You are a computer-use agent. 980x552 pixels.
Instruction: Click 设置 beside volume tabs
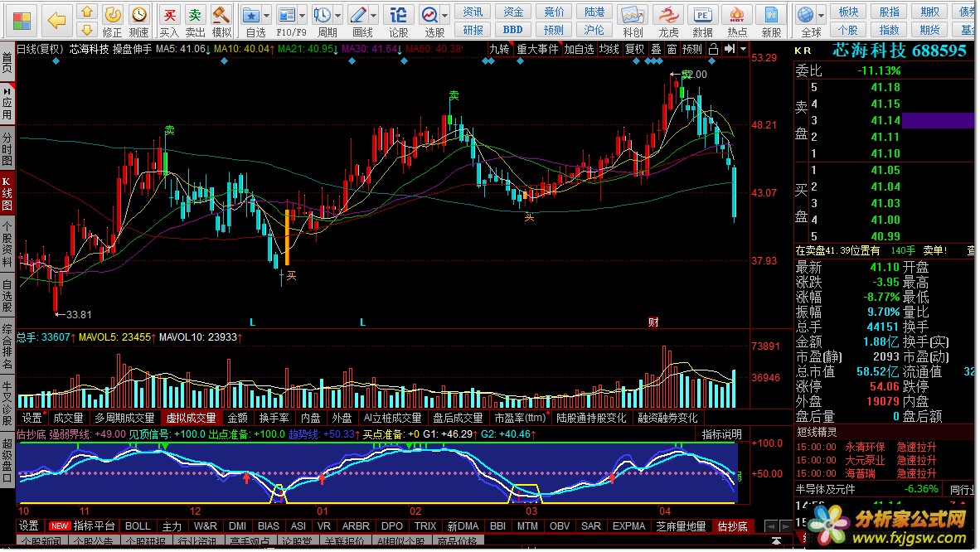(x=32, y=418)
